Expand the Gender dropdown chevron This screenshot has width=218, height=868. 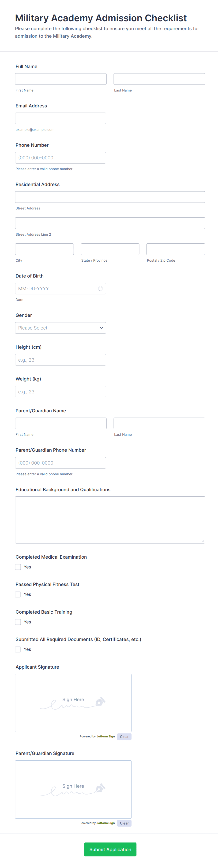(101, 328)
